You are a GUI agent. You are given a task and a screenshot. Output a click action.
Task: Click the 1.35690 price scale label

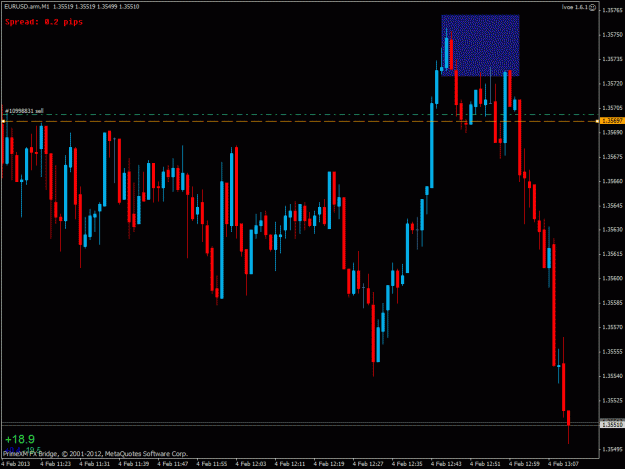[613, 132]
